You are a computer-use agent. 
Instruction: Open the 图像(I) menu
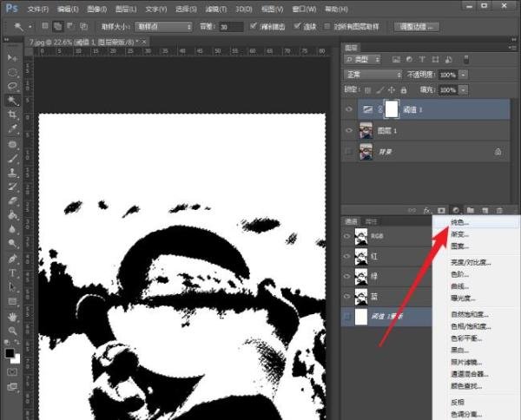click(x=96, y=10)
